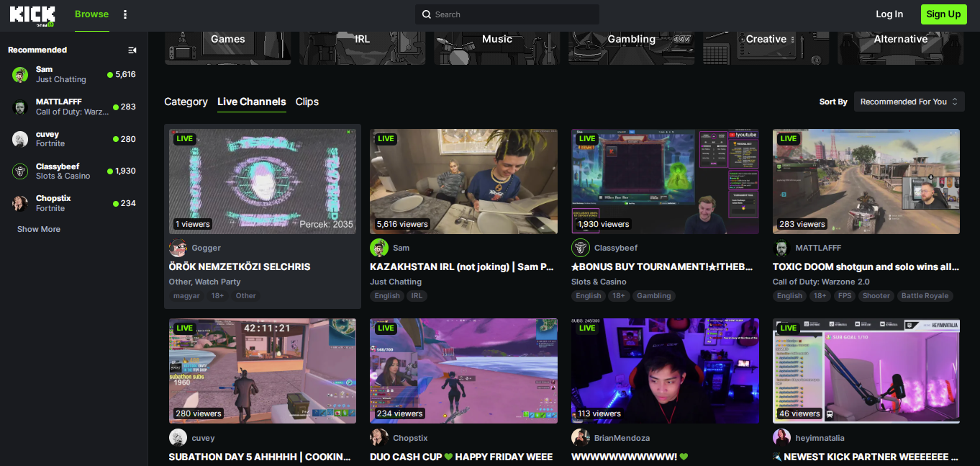Click the Sign Up button
980x466 pixels.
(x=943, y=14)
